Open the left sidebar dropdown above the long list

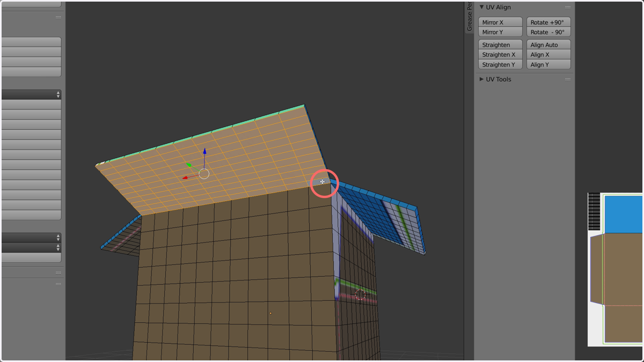click(31, 94)
